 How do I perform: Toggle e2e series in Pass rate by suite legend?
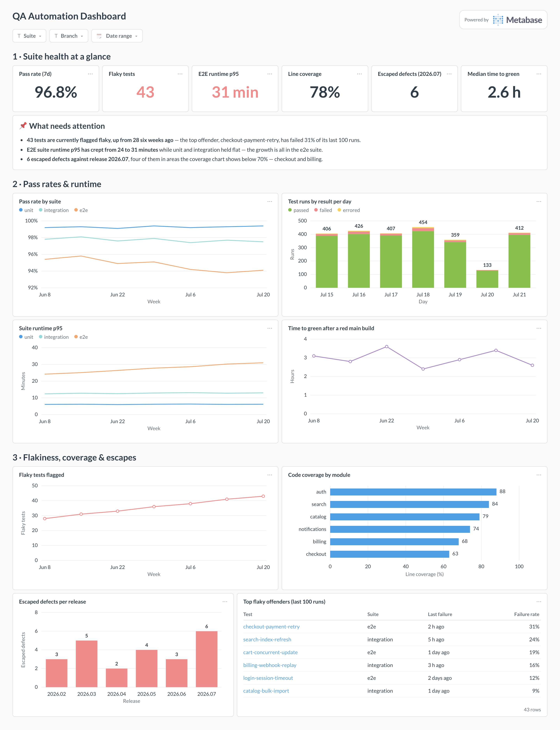tap(81, 210)
